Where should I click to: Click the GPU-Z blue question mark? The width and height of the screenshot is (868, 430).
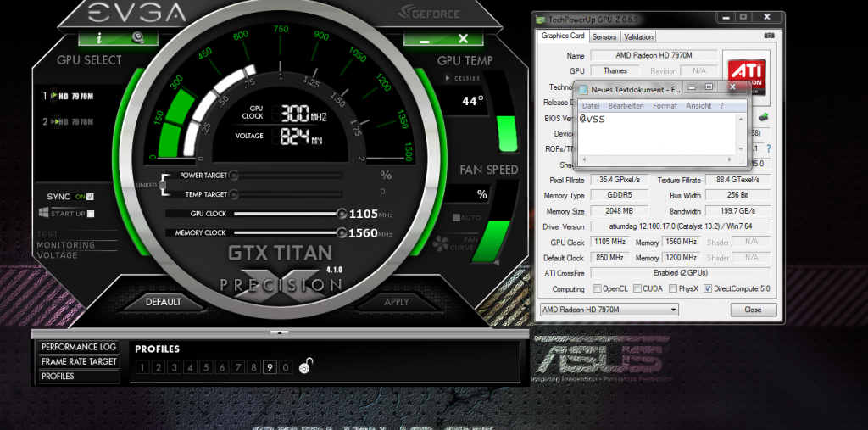[x=768, y=148]
